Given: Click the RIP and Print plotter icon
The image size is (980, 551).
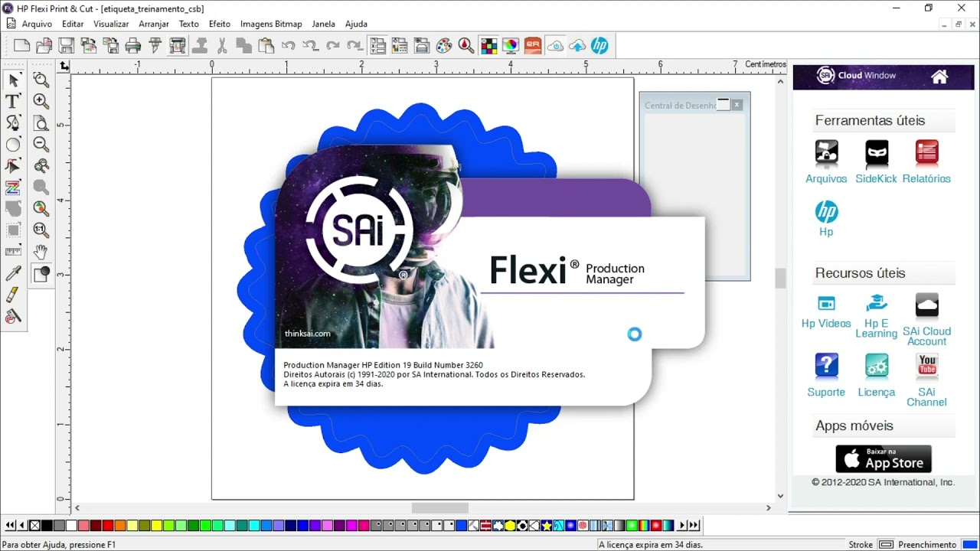Looking at the screenshot, I should point(178,46).
